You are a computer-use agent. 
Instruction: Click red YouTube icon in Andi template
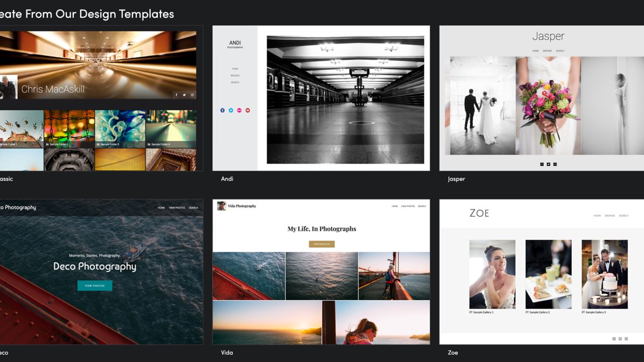click(x=248, y=110)
